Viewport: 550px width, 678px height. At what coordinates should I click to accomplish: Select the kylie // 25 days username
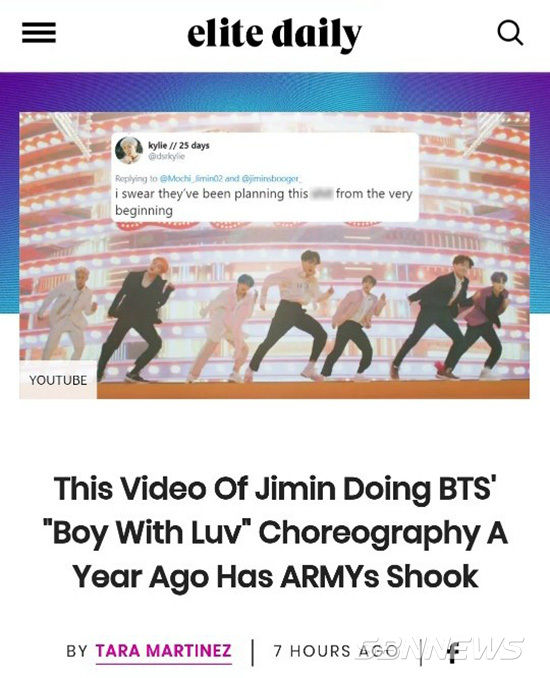[x=179, y=145]
